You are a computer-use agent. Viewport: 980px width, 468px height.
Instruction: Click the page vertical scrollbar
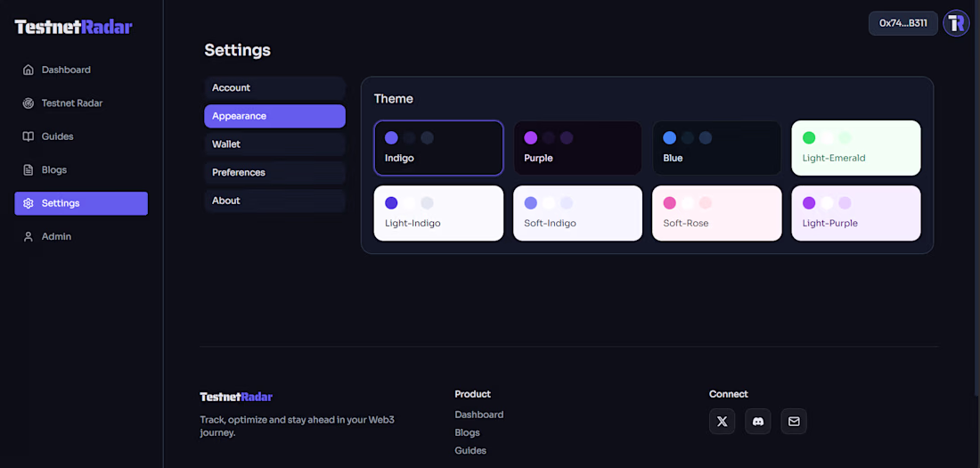click(976, 199)
